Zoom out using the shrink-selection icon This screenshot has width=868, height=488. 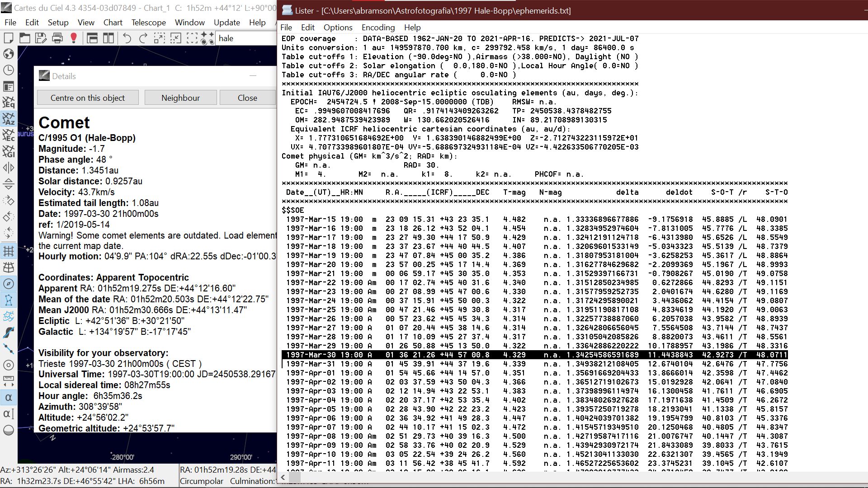point(175,38)
